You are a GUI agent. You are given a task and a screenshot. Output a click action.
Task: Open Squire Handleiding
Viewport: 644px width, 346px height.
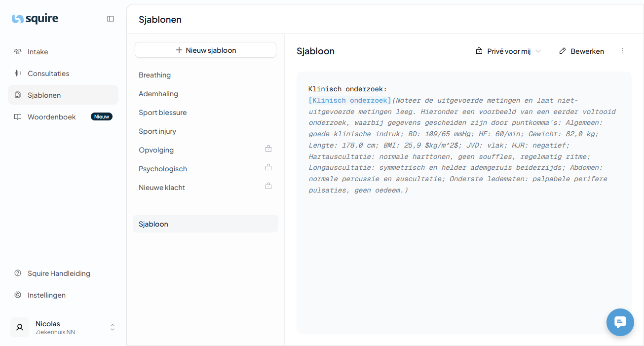point(63,273)
